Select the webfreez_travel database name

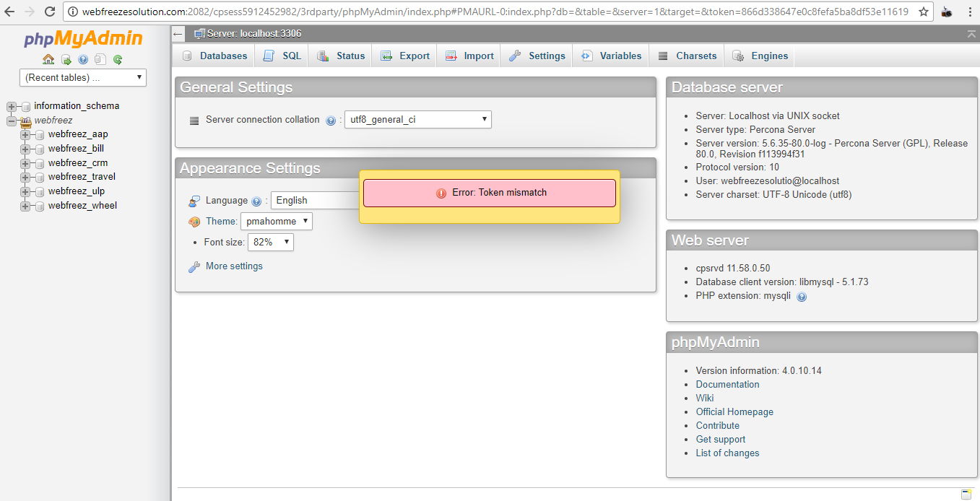pos(82,178)
